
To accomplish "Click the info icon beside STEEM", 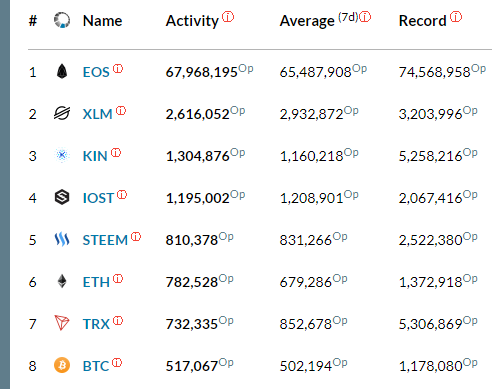I will (136, 237).
